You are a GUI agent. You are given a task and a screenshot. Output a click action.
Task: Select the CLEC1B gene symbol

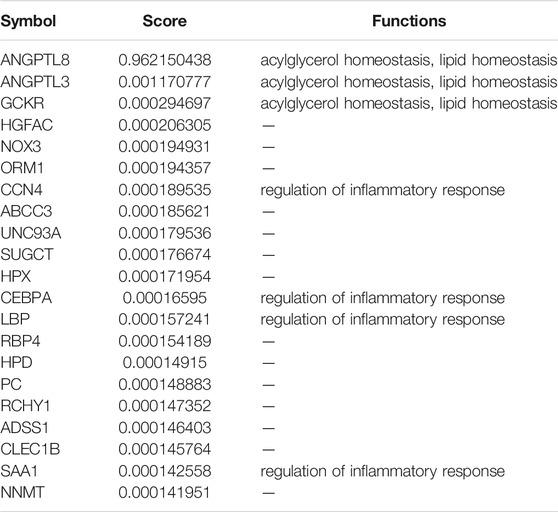[30, 449]
